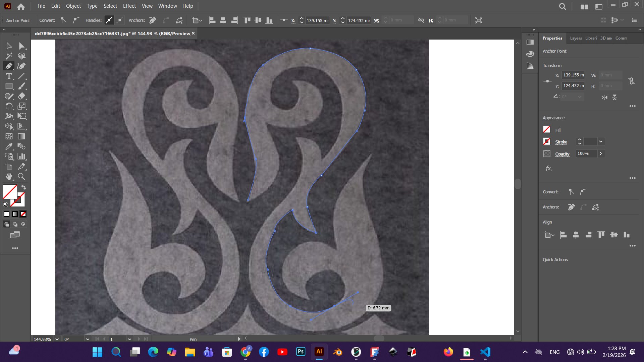The width and height of the screenshot is (644, 362).
Task: Open the Effect menu
Action: [x=129, y=6]
